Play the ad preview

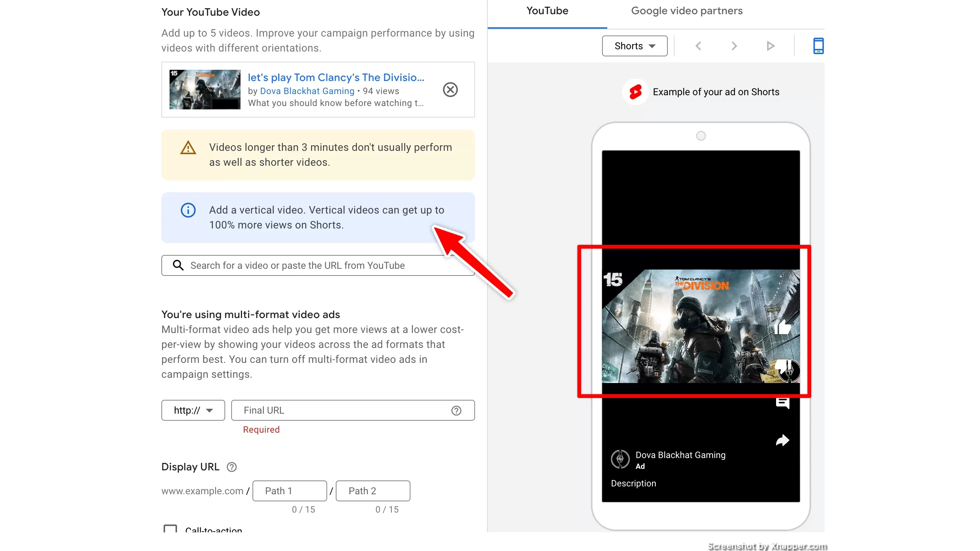[x=770, y=46]
